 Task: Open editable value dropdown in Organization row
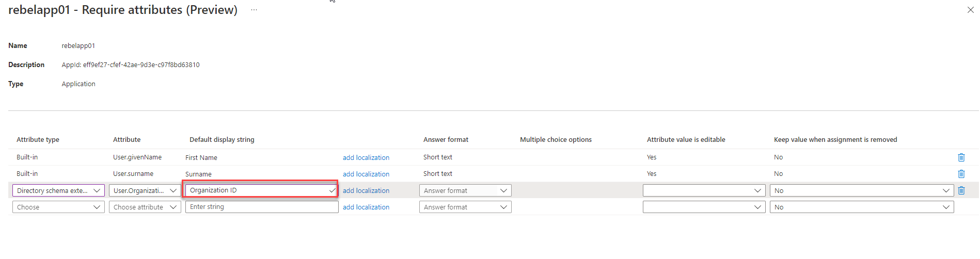coord(704,190)
